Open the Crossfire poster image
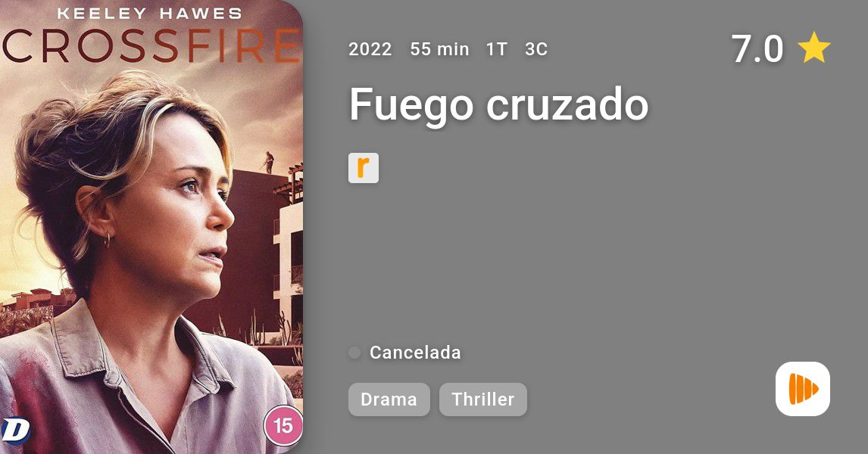 [151, 227]
